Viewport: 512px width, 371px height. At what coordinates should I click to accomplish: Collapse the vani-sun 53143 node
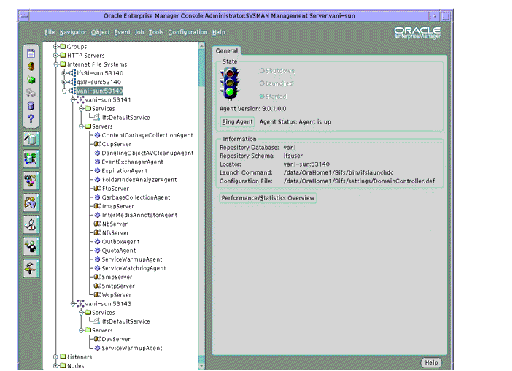[x=73, y=304]
